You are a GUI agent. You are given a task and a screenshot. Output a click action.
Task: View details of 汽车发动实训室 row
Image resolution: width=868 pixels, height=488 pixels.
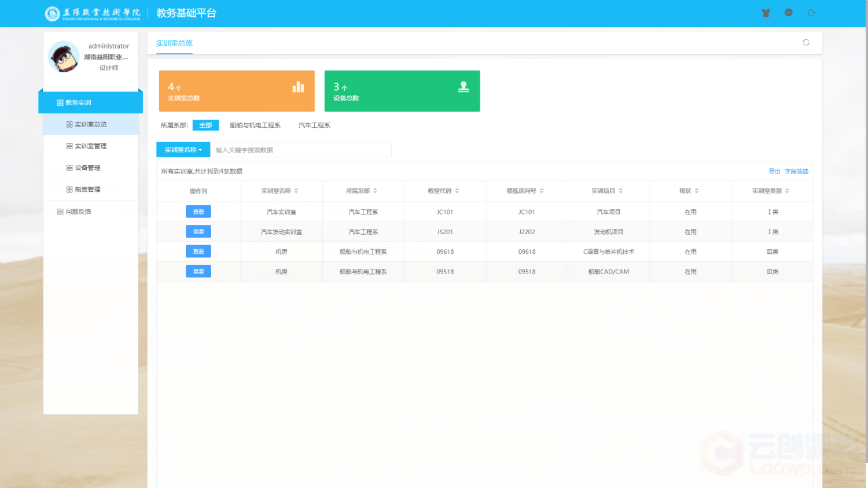[x=198, y=232]
